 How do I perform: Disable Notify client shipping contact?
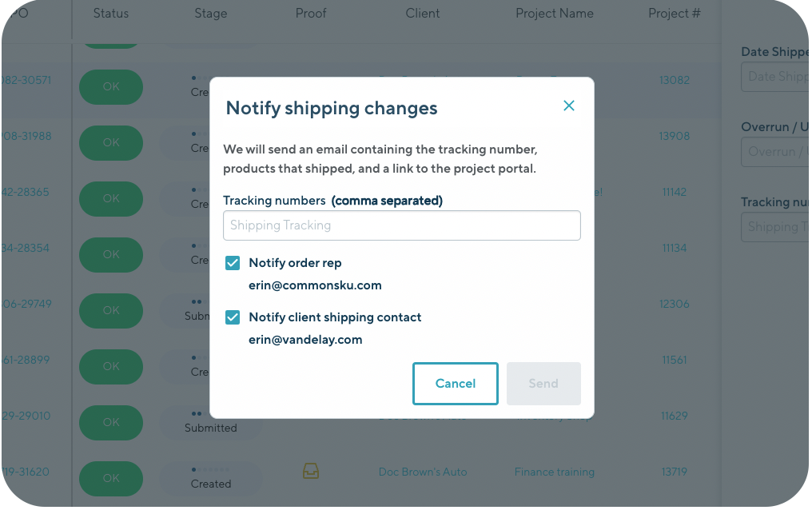(x=232, y=317)
